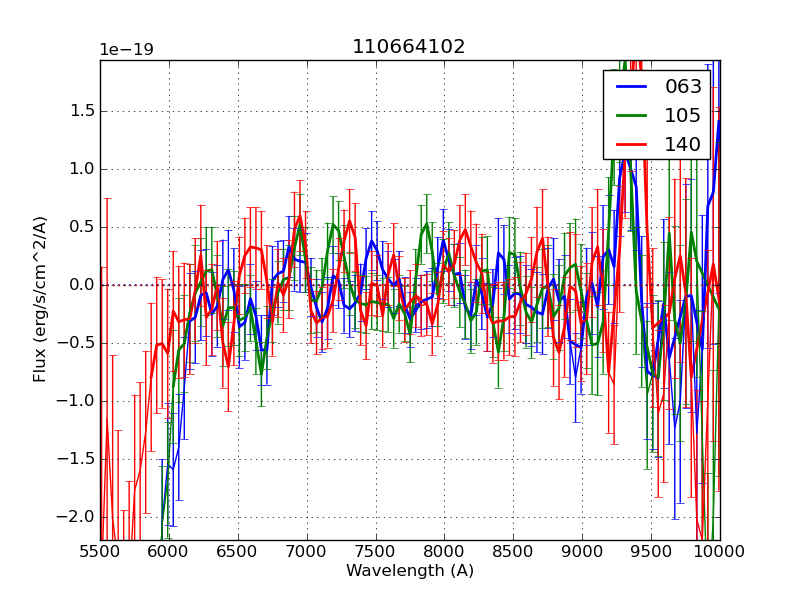Click the plot title 110664102
Image resolution: width=800 pixels, height=600 pixels.
408,47
